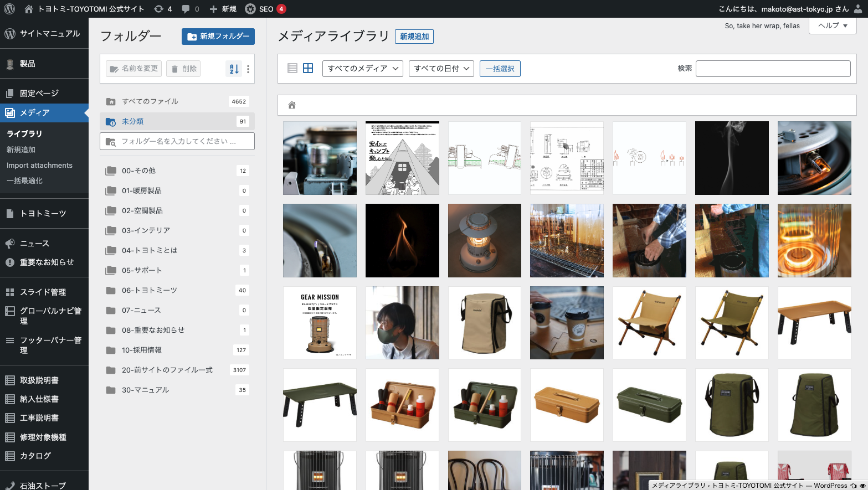Screen dimensions: 868x490
Task: Select the coffee cups on table thumbnail
Action: [567, 323]
